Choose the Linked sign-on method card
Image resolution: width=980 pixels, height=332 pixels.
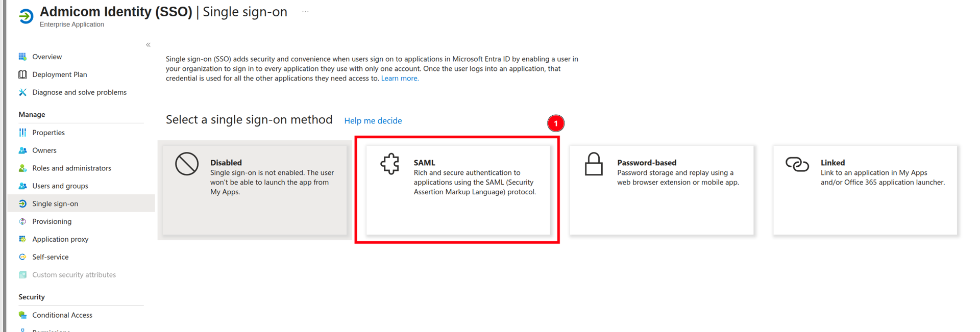point(865,190)
